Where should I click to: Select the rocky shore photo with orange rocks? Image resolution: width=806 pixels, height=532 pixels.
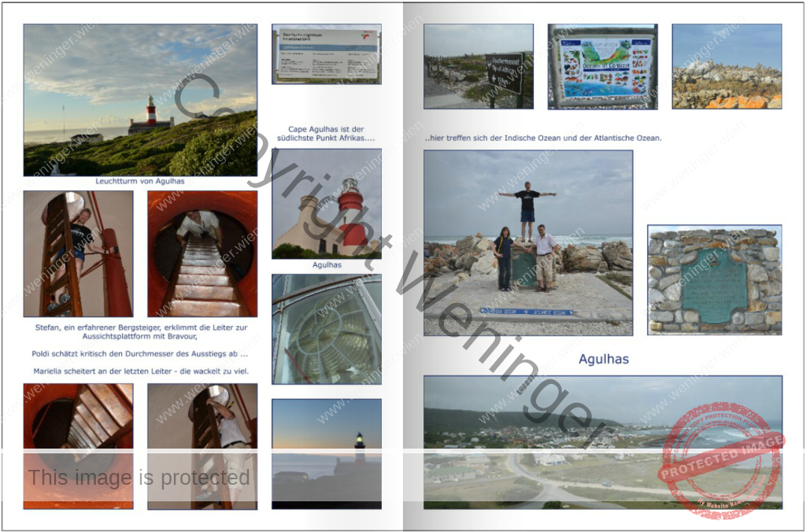click(727, 66)
